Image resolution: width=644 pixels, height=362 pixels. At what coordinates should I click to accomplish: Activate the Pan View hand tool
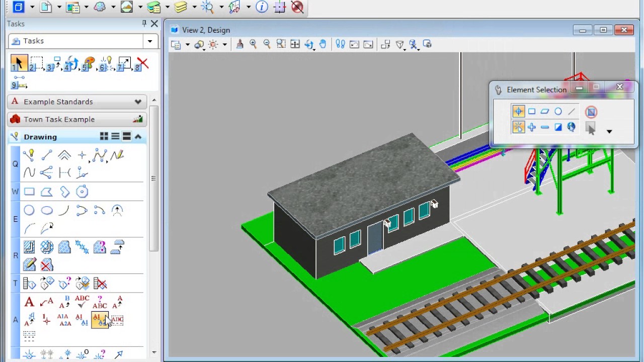[x=323, y=44]
